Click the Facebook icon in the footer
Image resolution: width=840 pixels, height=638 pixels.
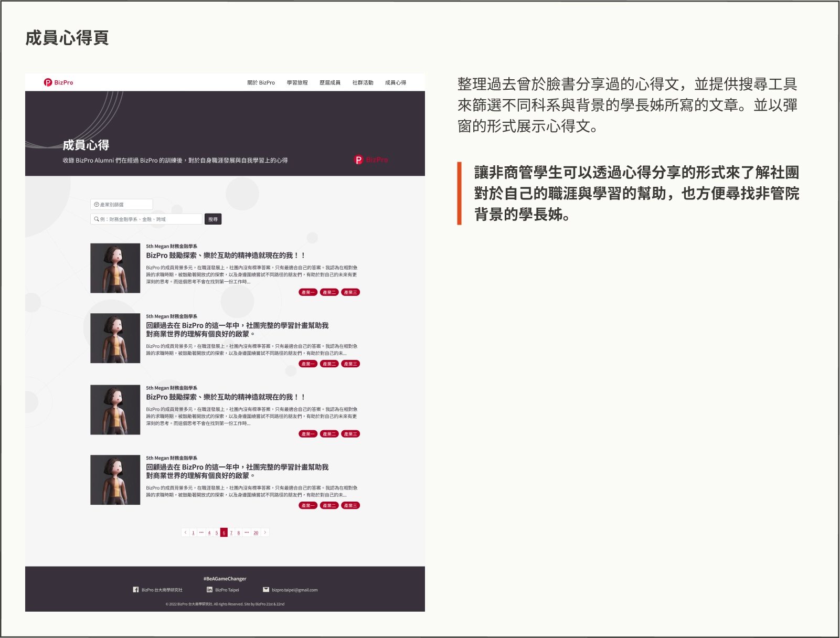pyautogui.click(x=136, y=590)
